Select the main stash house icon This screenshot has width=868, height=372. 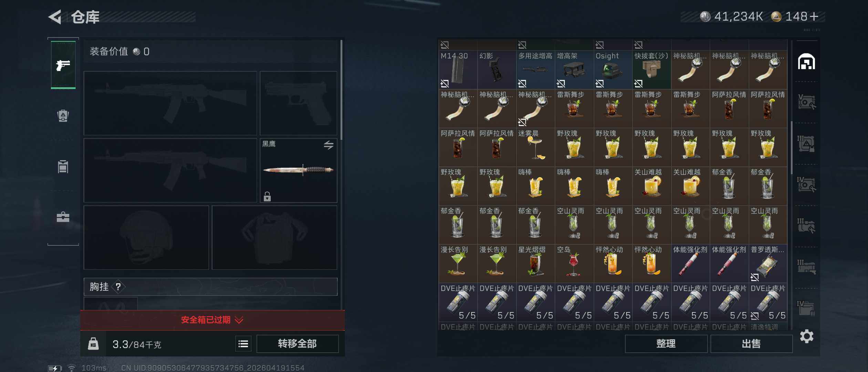[x=806, y=62]
